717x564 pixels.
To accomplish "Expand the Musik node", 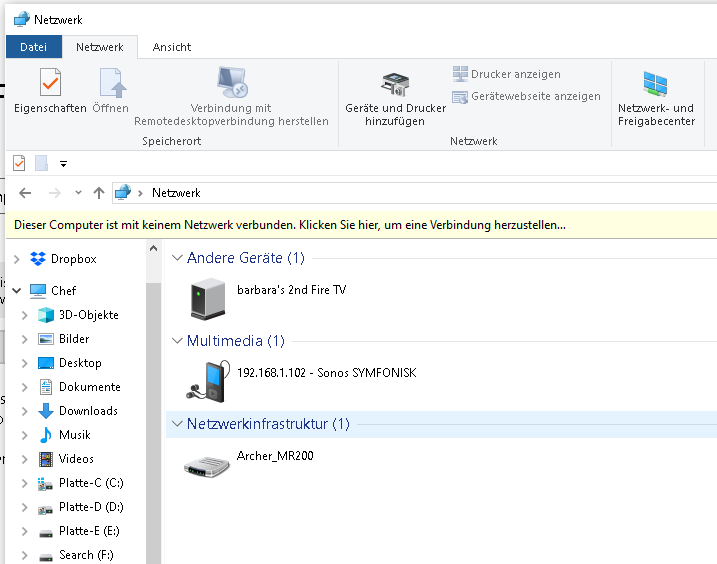I will pos(25,435).
